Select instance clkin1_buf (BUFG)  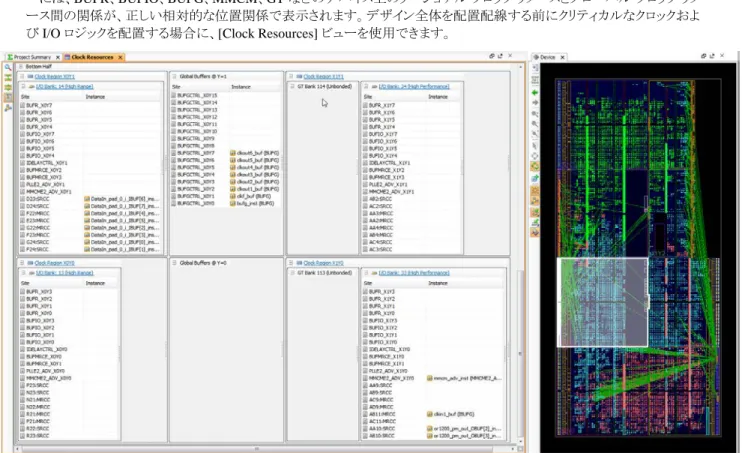(450, 414)
